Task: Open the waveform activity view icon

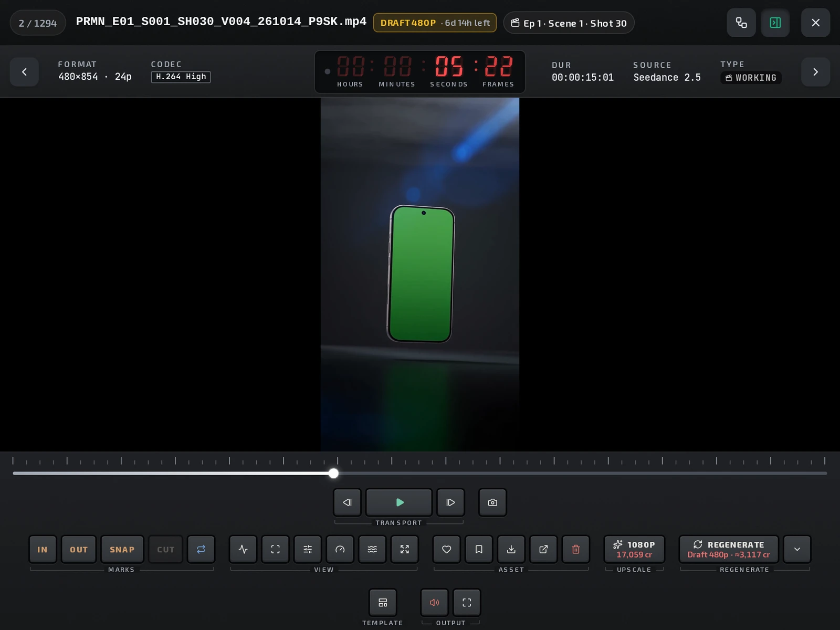Action: click(x=243, y=549)
